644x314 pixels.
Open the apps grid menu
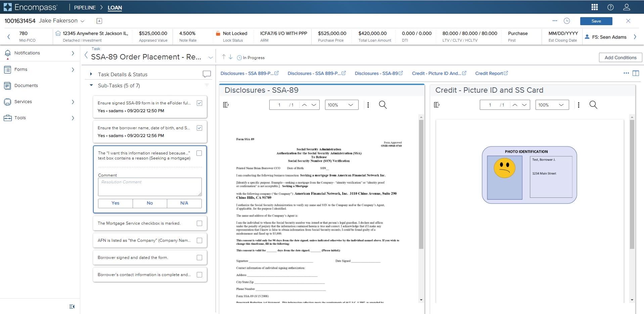[x=594, y=7]
